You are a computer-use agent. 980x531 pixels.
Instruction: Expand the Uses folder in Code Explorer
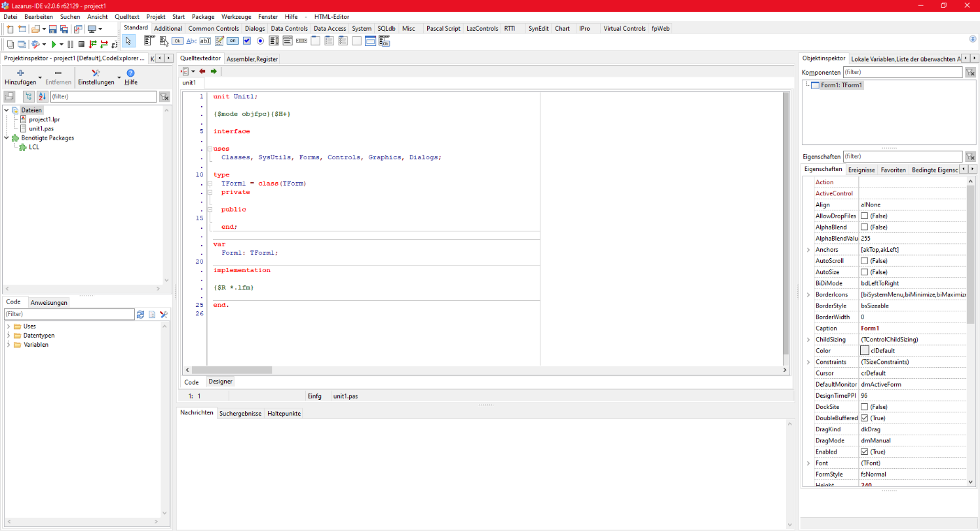[x=9, y=326]
